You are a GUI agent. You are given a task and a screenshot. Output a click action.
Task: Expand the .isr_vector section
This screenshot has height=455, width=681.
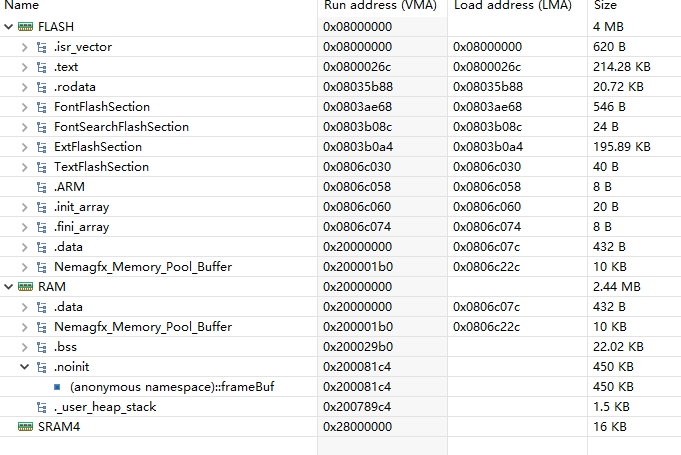click(x=25, y=47)
